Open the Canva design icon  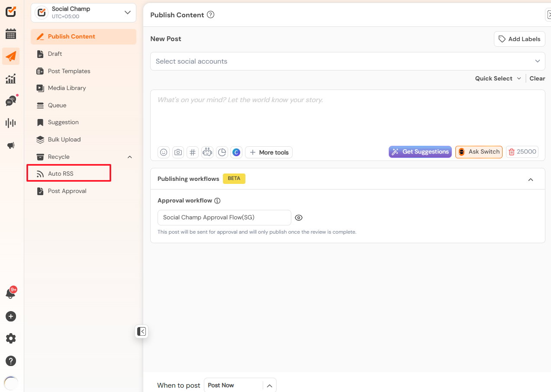(236, 152)
